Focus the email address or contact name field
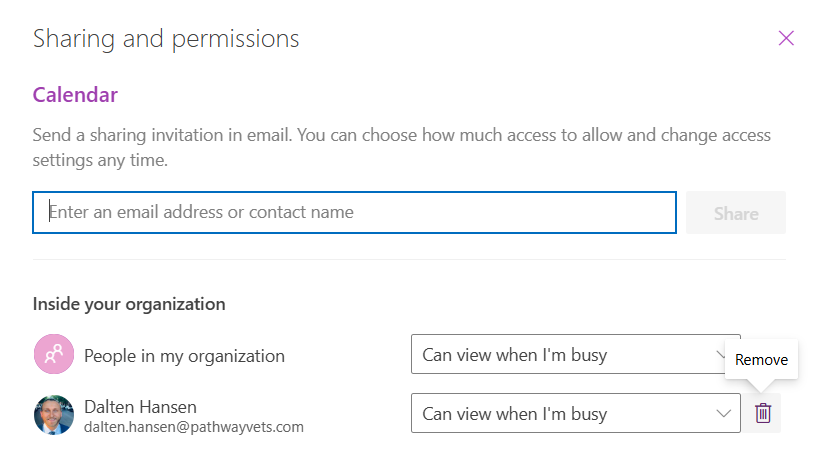The height and width of the screenshot is (459, 819). click(x=355, y=212)
